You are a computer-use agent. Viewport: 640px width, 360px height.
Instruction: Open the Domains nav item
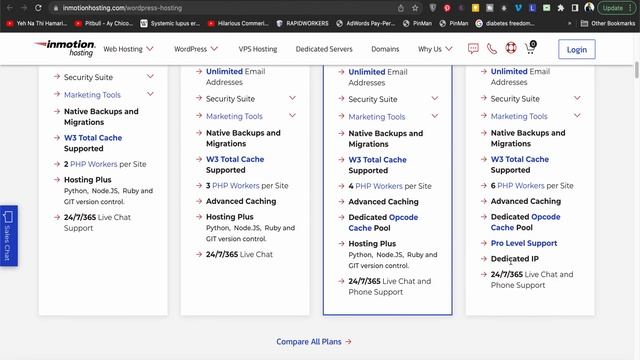coord(385,49)
